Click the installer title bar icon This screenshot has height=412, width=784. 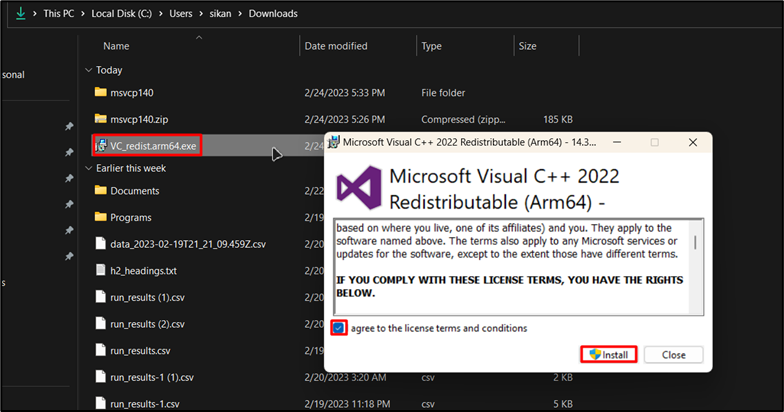[x=334, y=142]
